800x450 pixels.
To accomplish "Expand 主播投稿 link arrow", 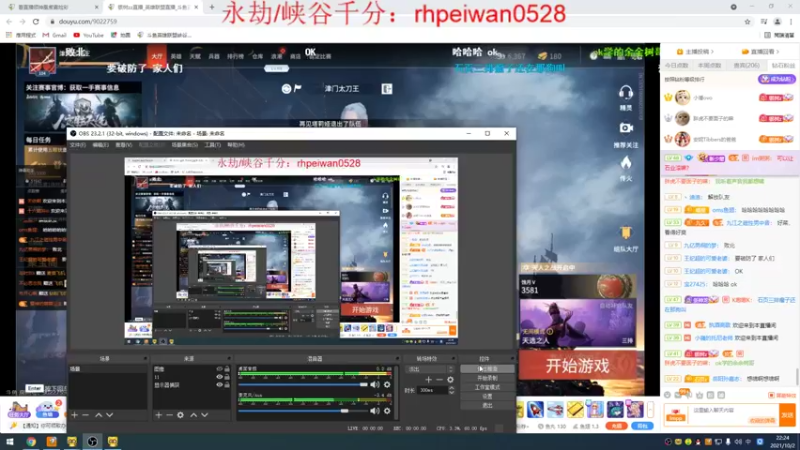I will 712,52.
